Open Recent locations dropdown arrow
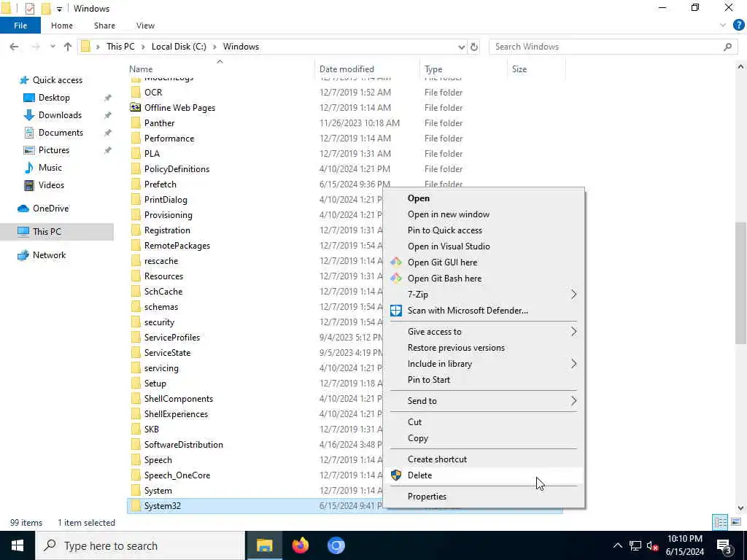Screen dimensions: 747x560 53,47
